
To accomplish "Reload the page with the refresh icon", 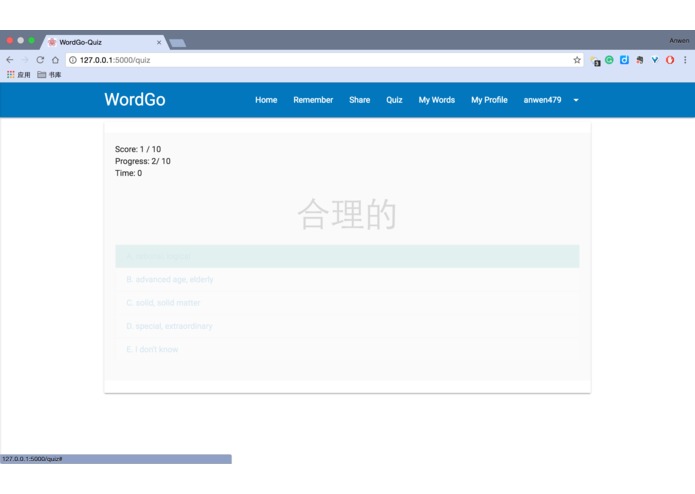I will [x=40, y=60].
